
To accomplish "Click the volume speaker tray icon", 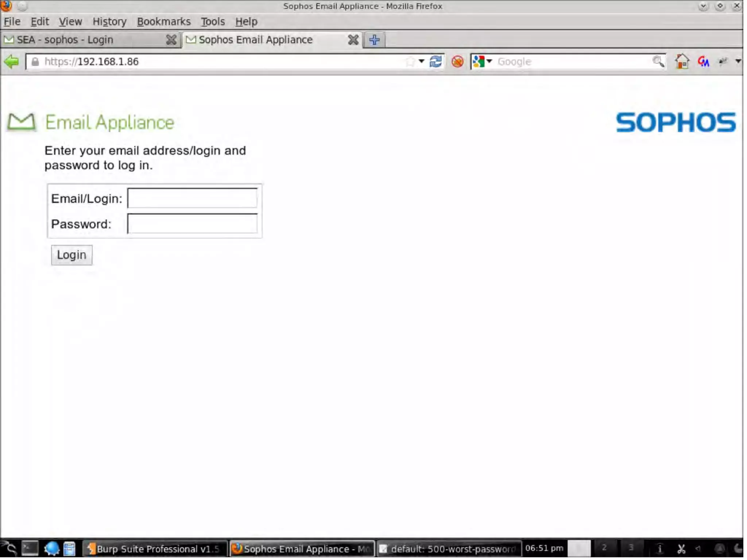I will [x=698, y=548].
